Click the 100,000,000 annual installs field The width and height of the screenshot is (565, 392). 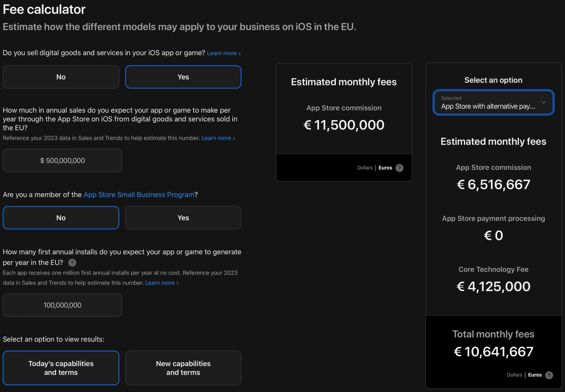click(62, 305)
